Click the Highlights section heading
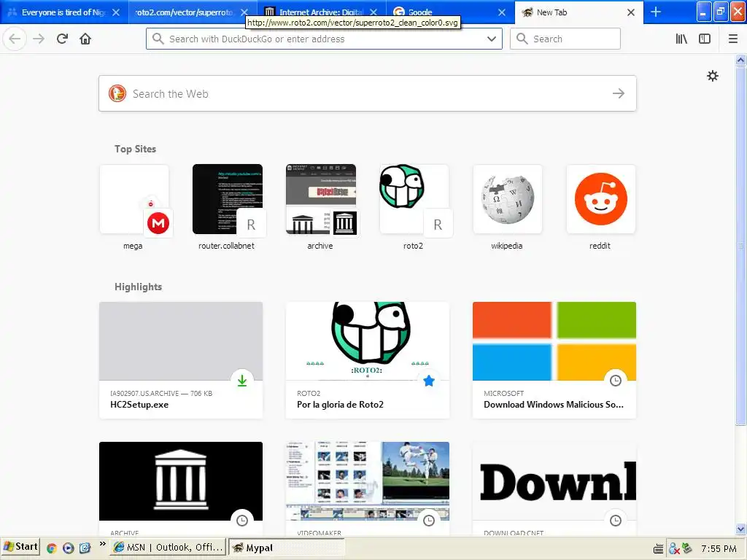Viewport: 747px width, 560px height. [x=138, y=287]
